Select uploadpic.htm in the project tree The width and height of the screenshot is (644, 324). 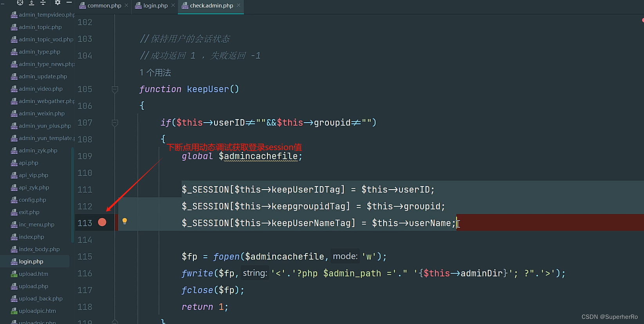pyautogui.click(x=33, y=311)
